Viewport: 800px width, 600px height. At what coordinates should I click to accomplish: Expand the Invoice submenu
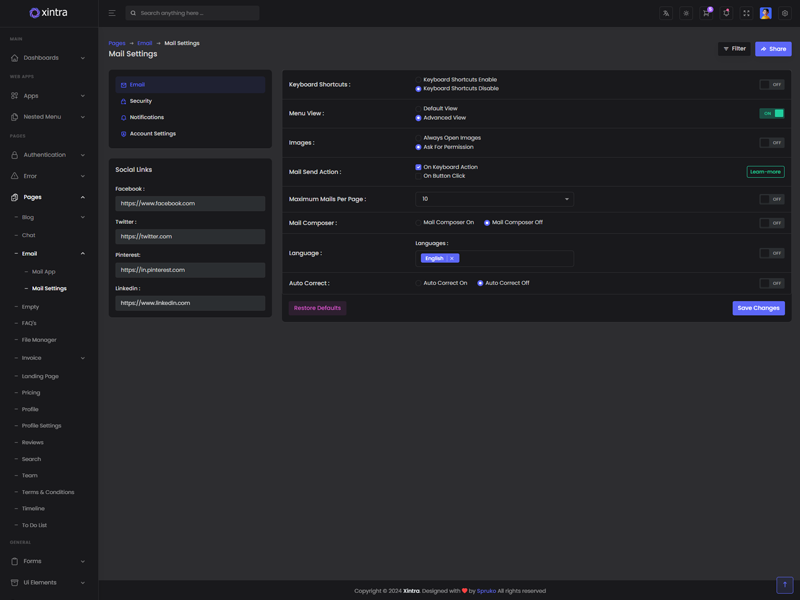tap(48, 358)
